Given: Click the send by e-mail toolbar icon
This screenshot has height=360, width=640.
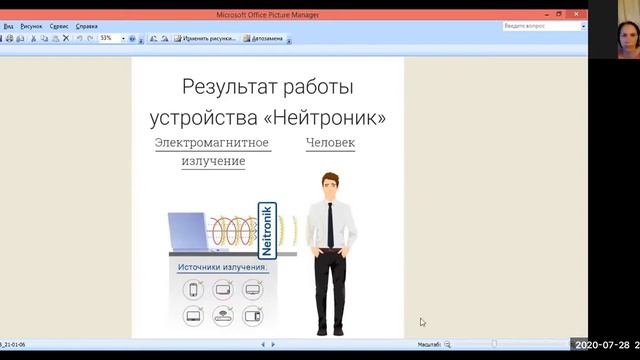Looking at the screenshot, I should coord(20,38).
